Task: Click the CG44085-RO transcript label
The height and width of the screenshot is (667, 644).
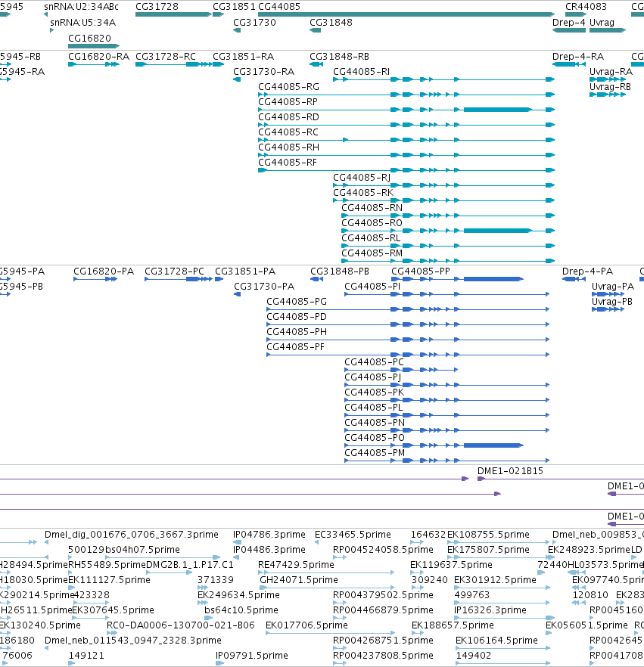Action: pyautogui.click(x=372, y=222)
